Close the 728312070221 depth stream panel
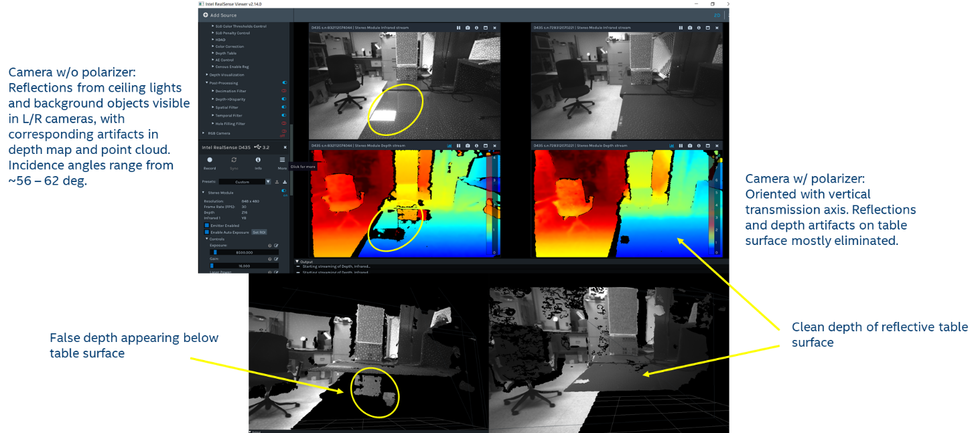Viewport: 980px width, 433px height. [717, 145]
